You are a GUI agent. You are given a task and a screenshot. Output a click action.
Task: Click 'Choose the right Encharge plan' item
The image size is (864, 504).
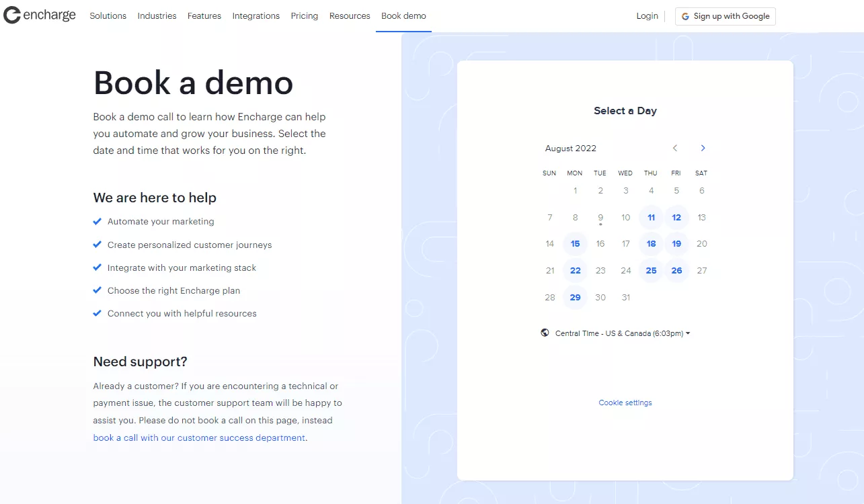[173, 290]
